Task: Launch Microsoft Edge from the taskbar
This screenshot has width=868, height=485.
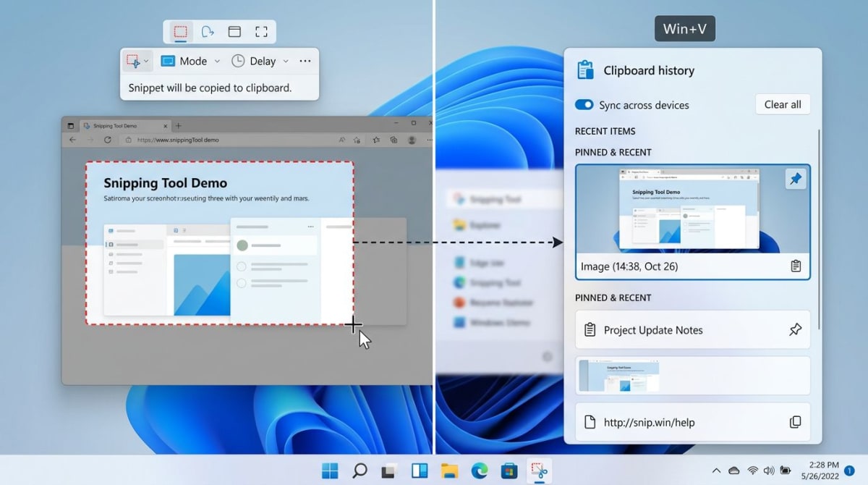Action: [479, 471]
